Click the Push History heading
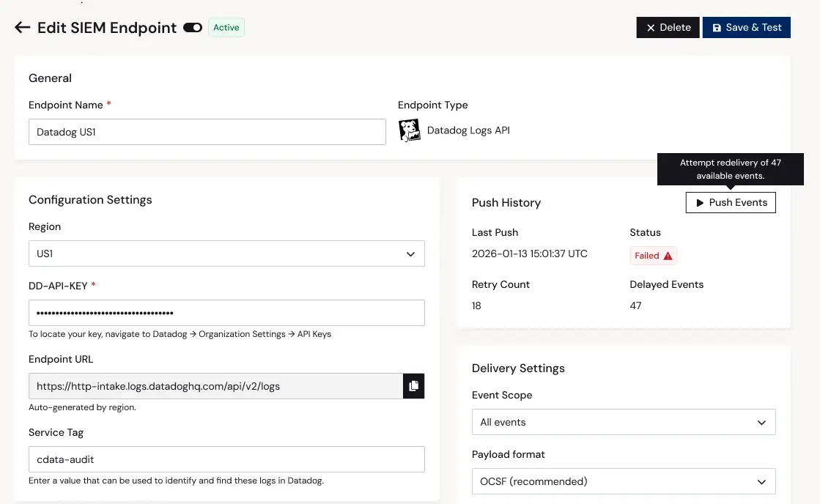 coord(506,203)
